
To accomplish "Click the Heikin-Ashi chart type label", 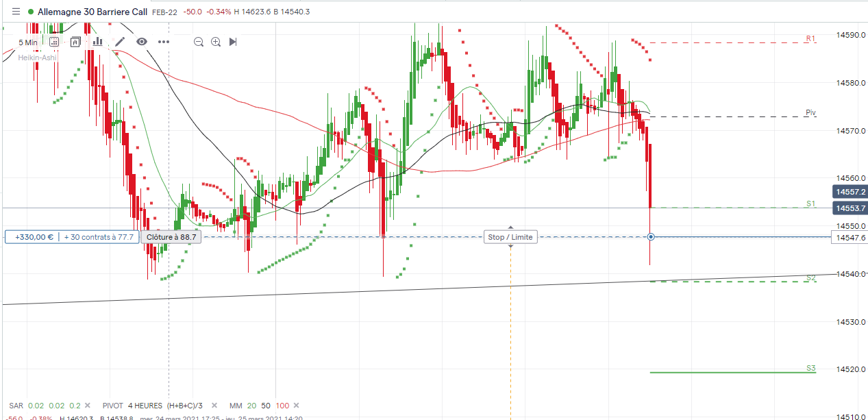I will coord(37,58).
